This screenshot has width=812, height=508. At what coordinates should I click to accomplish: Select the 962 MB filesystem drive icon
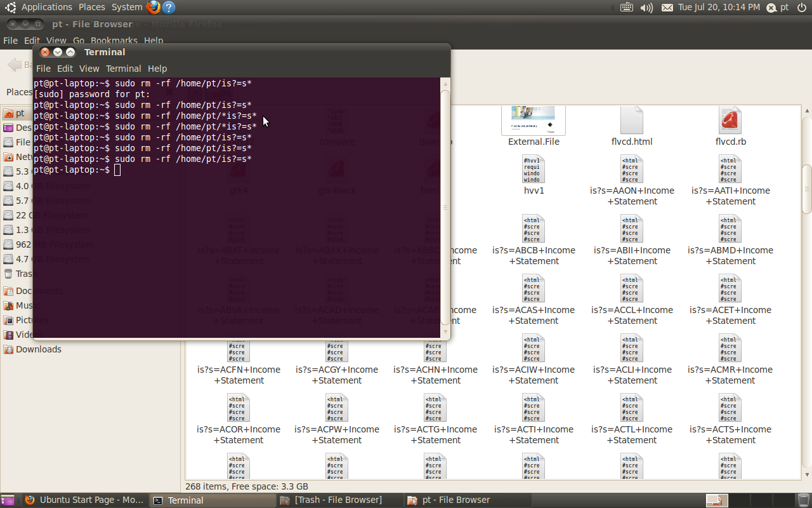pyautogui.click(x=8, y=244)
